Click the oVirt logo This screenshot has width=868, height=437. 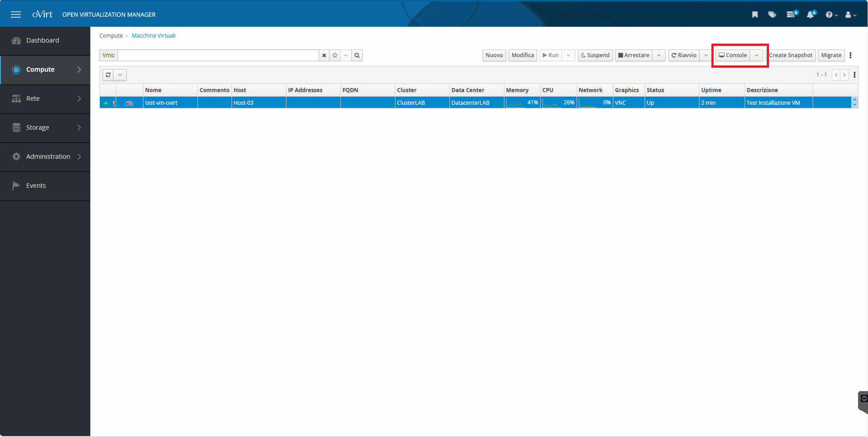pos(42,15)
